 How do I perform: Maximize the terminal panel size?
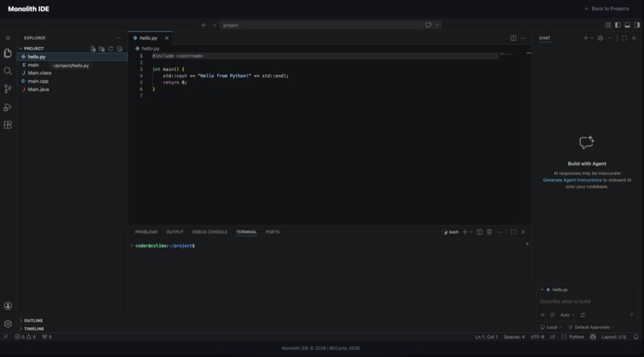514,232
